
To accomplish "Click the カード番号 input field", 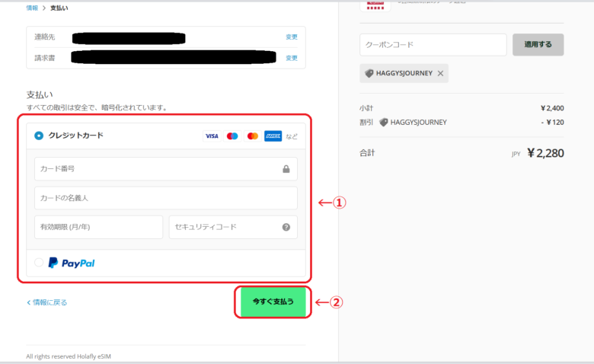I will [x=165, y=169].
